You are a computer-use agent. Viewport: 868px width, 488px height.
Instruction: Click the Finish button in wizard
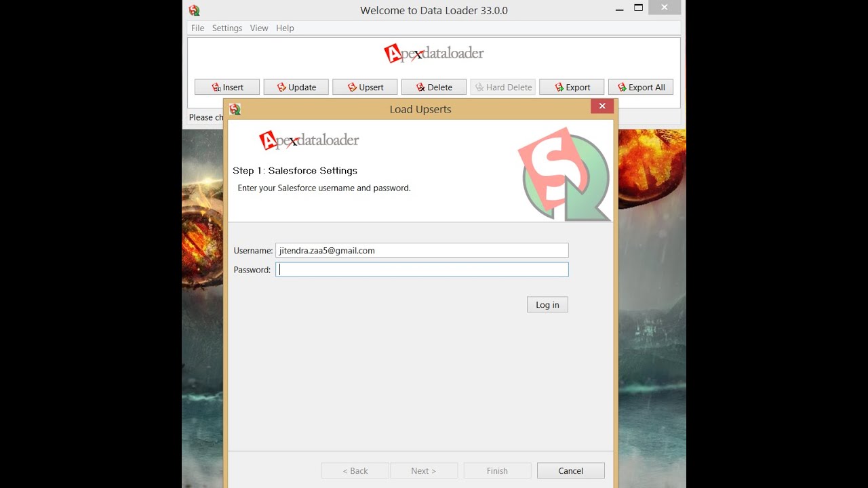tap(497, 470)
